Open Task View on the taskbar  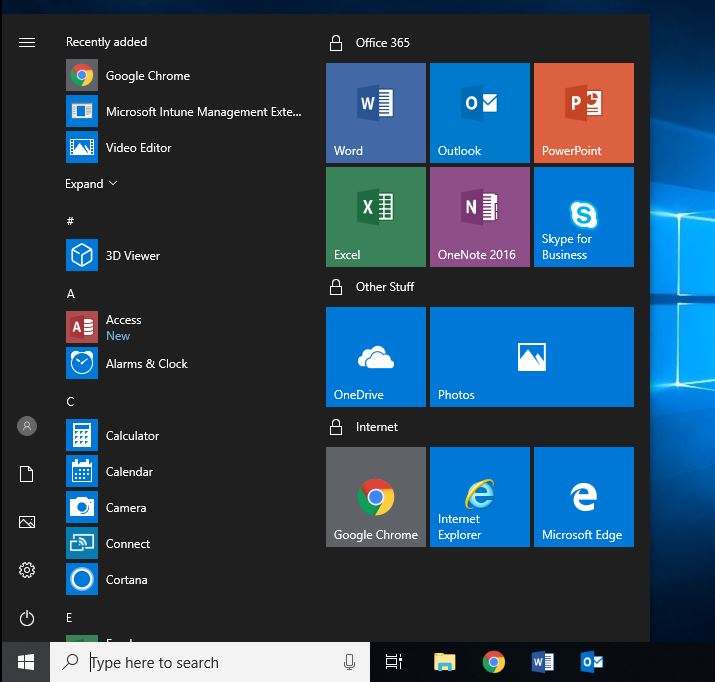[394, 662]
